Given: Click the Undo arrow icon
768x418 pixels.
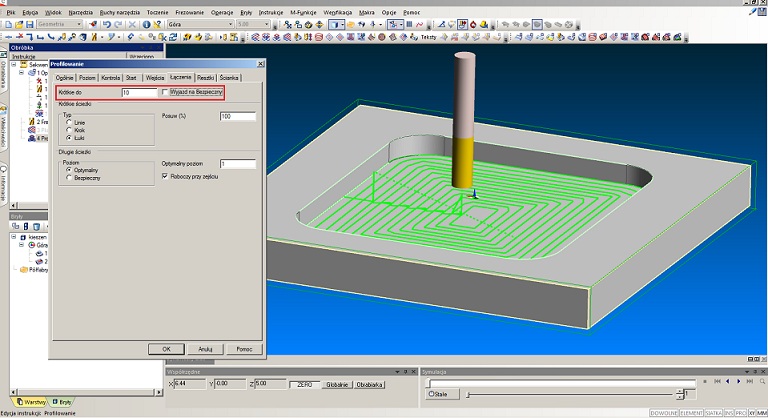Looking at the screenshot, I should pos(106,24).
